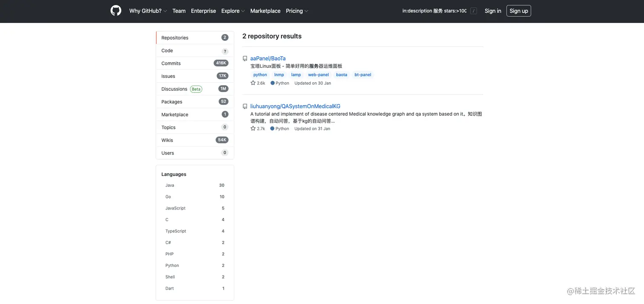Click the star icon showing 2.6k
Image resolution: width=644 pixels, height=304 pixels.
click(x=253, y=83)
